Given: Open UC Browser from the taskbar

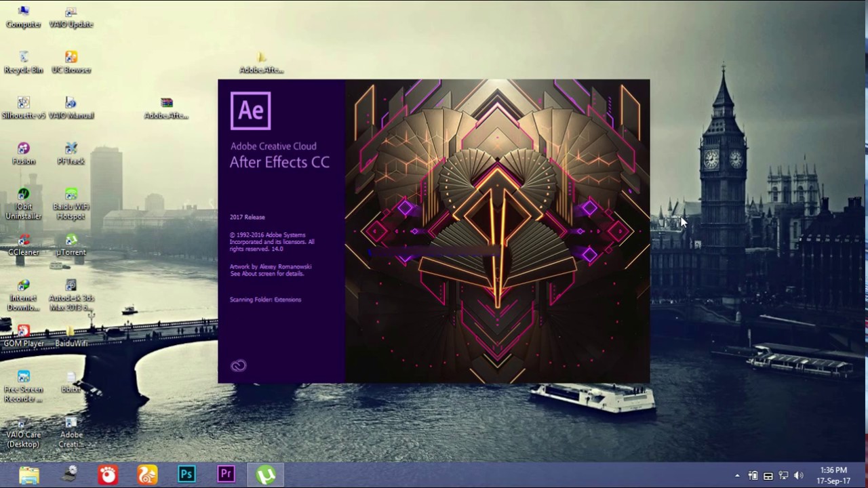Looking at the screenshot, I should click(x=147, y=474).
